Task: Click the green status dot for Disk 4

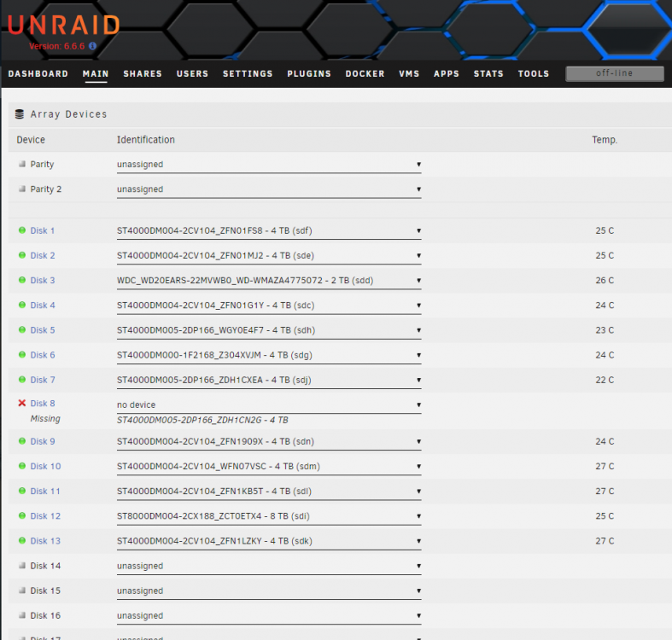Action: click(x=22, y=305)
